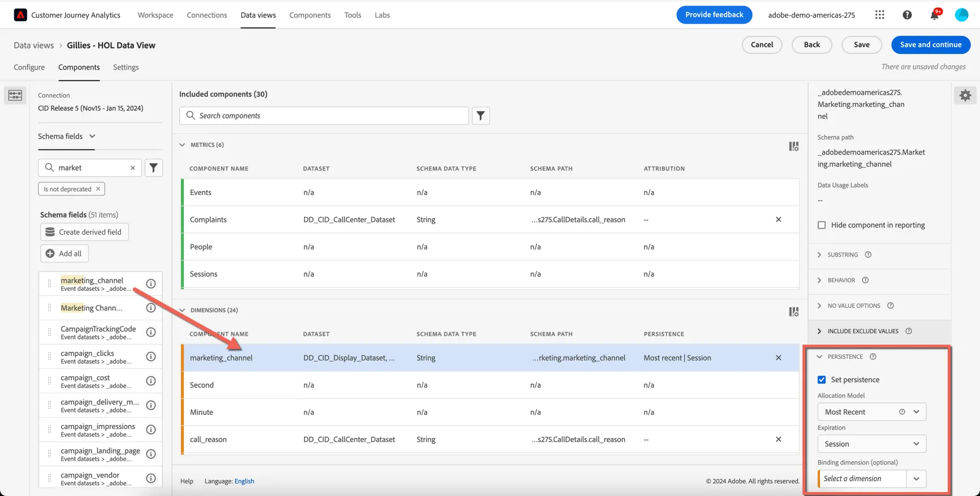Image resolution: width=980 pixels, height=496 pixels.
Task: Click the Add all button
Action: coord(64,253)
